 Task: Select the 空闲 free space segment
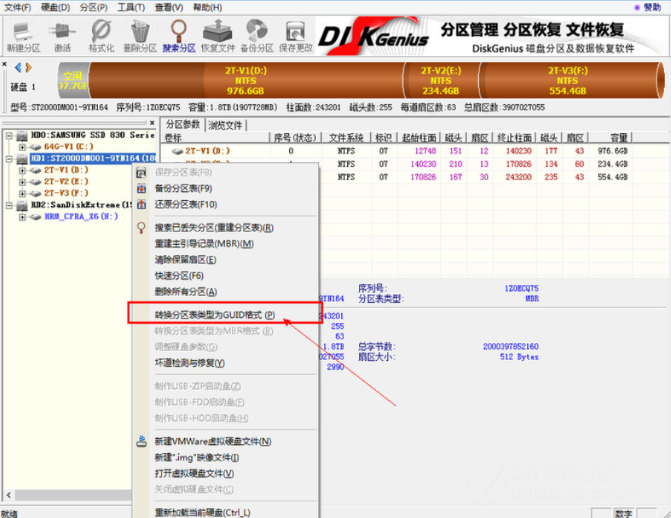pos(73,80)
